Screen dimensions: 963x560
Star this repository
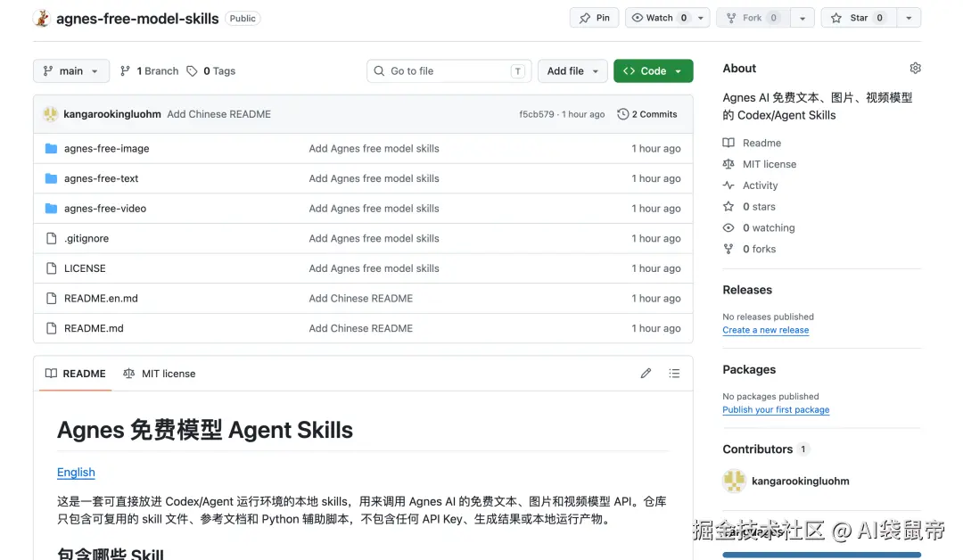point(859,18)
